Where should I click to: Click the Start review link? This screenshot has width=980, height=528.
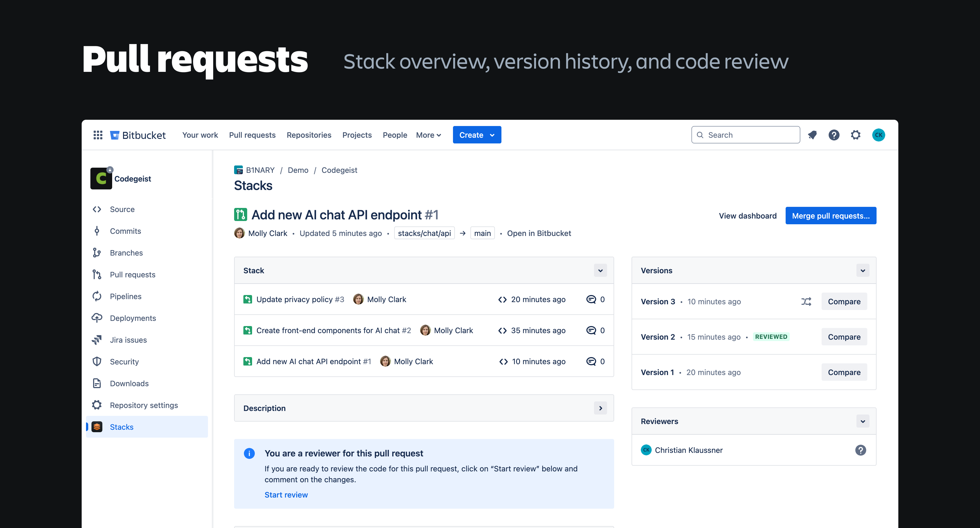click(x=286, y=495)
